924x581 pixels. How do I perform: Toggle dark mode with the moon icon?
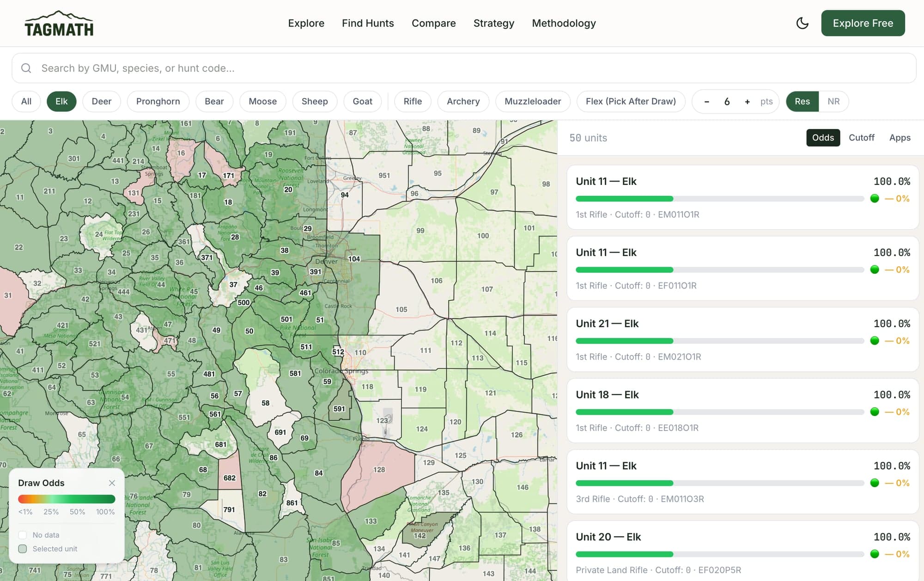click(x=802, y=23)
